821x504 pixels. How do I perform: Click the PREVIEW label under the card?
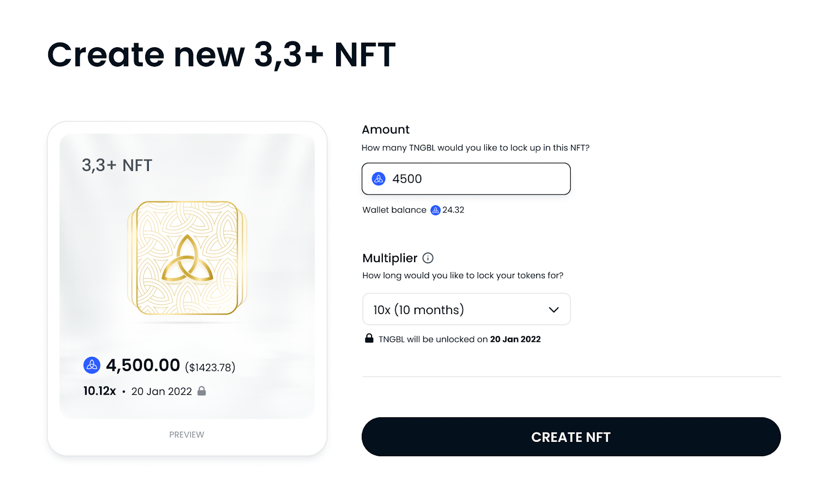coord(187,435)
